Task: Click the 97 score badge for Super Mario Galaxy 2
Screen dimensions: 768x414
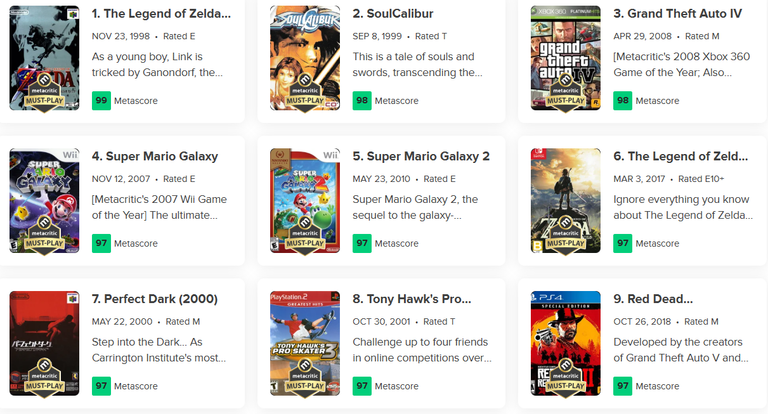Action: click(362, 243)
